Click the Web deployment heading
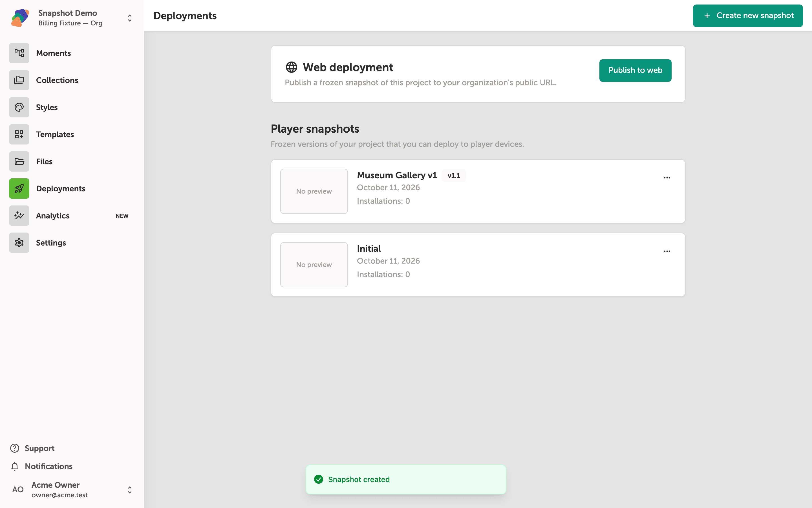Screen dimensions: 812x508 click(x=348, y=67)
